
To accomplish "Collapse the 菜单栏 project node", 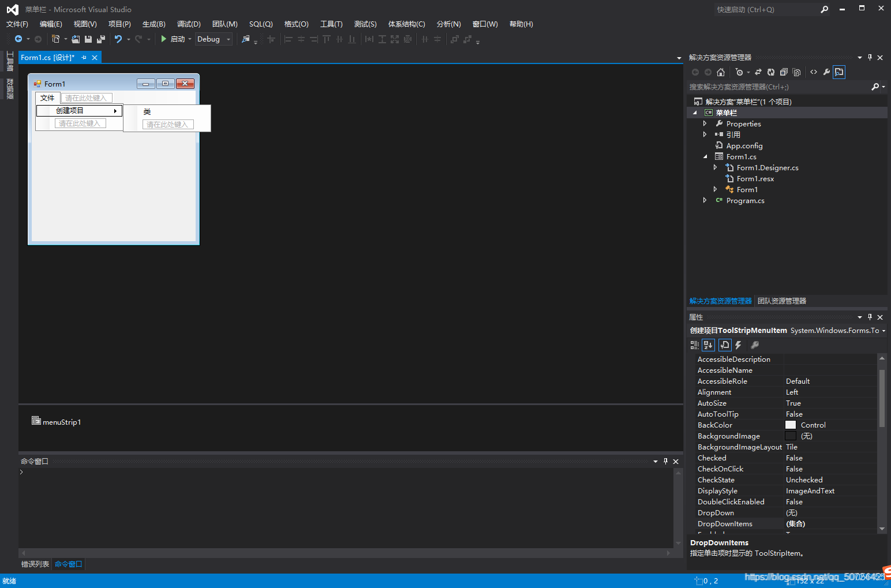I will tap(694, 113).
